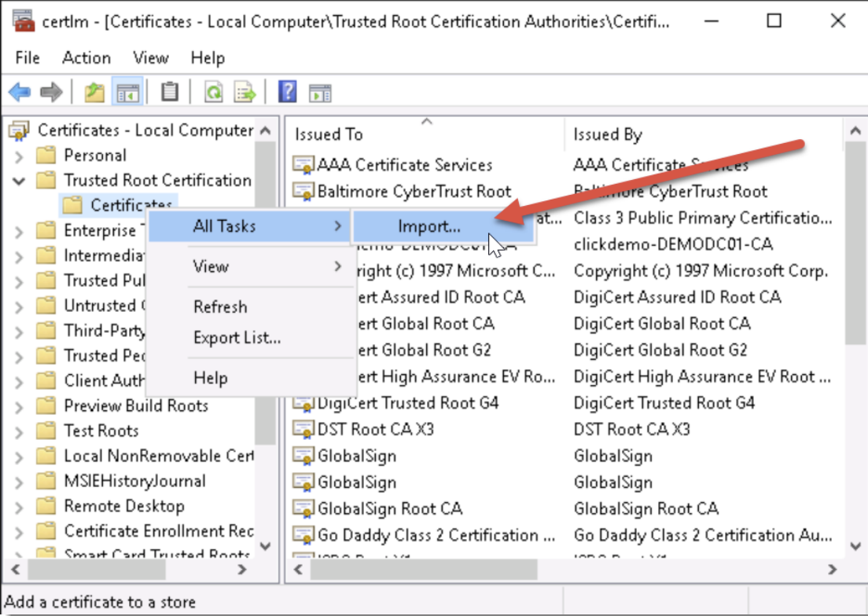Click the certificate list scroll-down arrow
This screenshot has width=868, height=616.
(x=855, y=546)
